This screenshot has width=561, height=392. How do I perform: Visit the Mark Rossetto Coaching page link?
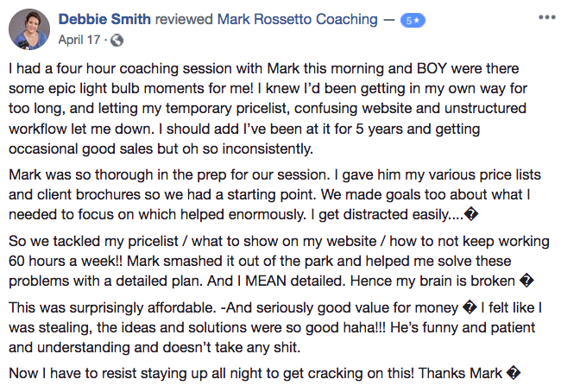click(x=297, y=19)
